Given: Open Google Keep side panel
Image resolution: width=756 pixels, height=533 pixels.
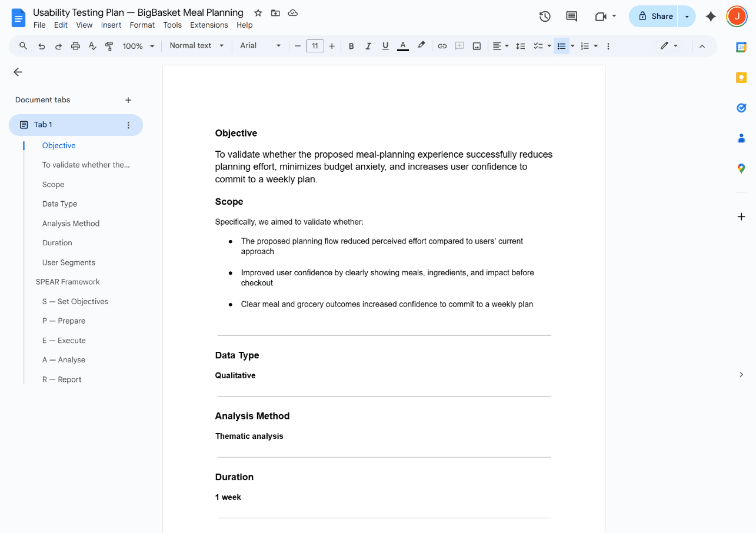Looking at the screenshot, I should click(x=741, y=78).
